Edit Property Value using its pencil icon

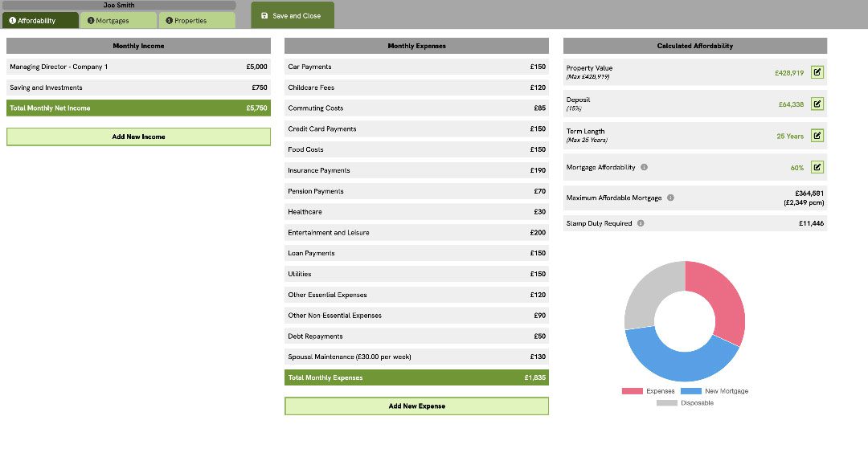tap(817, 72)
